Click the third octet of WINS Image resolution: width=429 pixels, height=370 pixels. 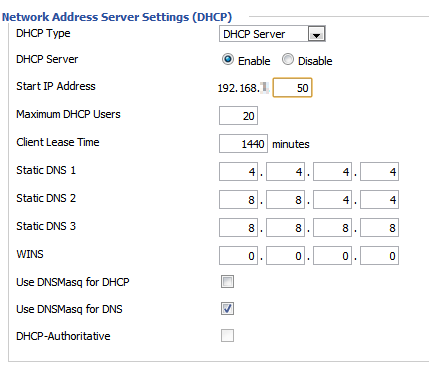[332, 256]
